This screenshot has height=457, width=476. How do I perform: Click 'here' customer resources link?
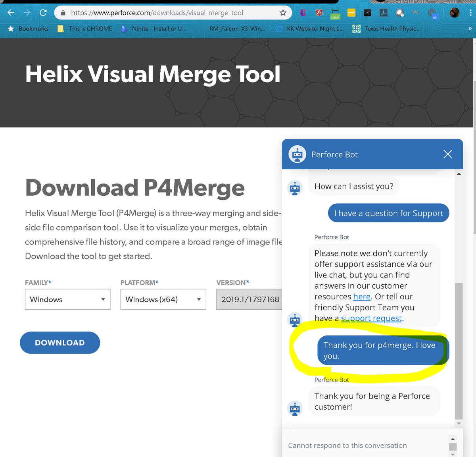[x=362, y=297]
